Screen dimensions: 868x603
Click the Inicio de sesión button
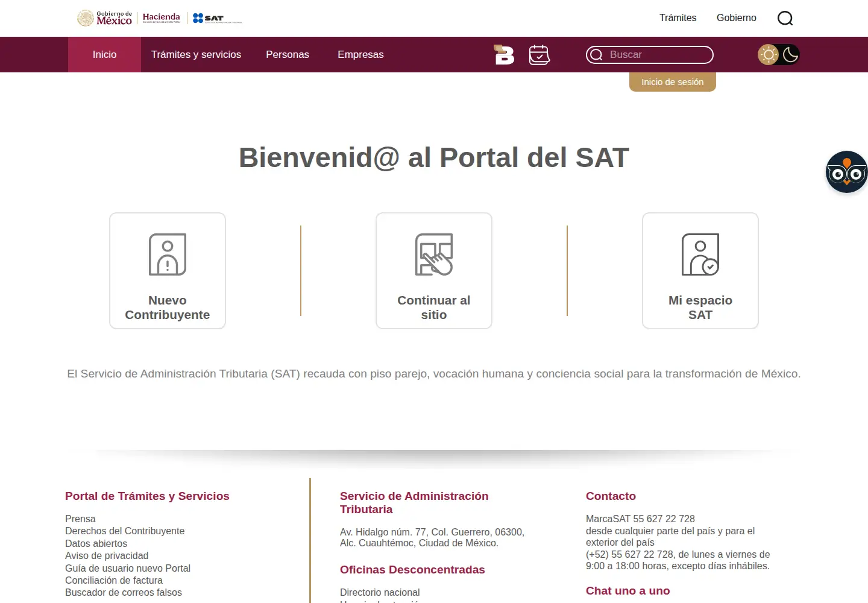(673, 82)
